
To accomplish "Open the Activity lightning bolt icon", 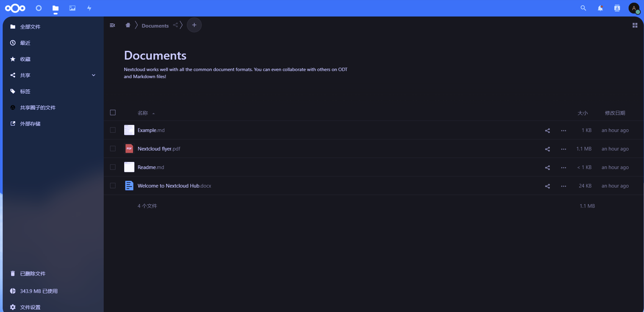I will pos(89,8).
